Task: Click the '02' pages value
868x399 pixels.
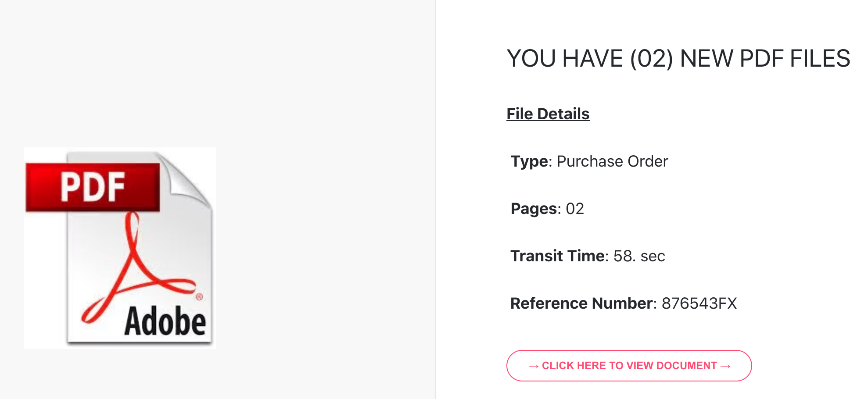Action: (x=575, y=209)
